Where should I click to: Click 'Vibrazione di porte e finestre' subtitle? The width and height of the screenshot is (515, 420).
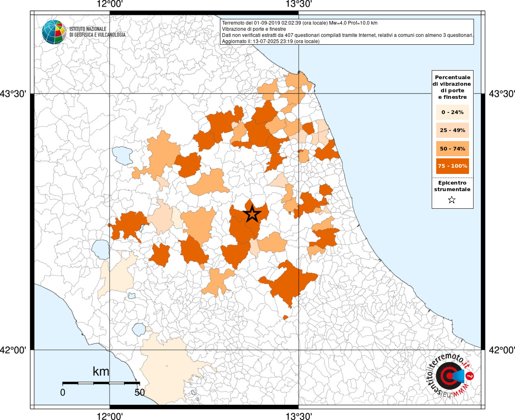(254, 29)
